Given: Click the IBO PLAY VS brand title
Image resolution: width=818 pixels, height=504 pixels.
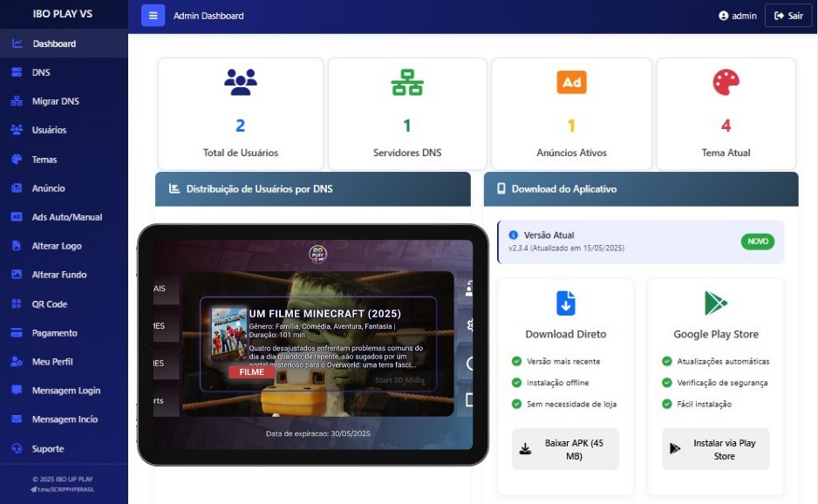Looking at the screenshot, I should tap(63, 14).
